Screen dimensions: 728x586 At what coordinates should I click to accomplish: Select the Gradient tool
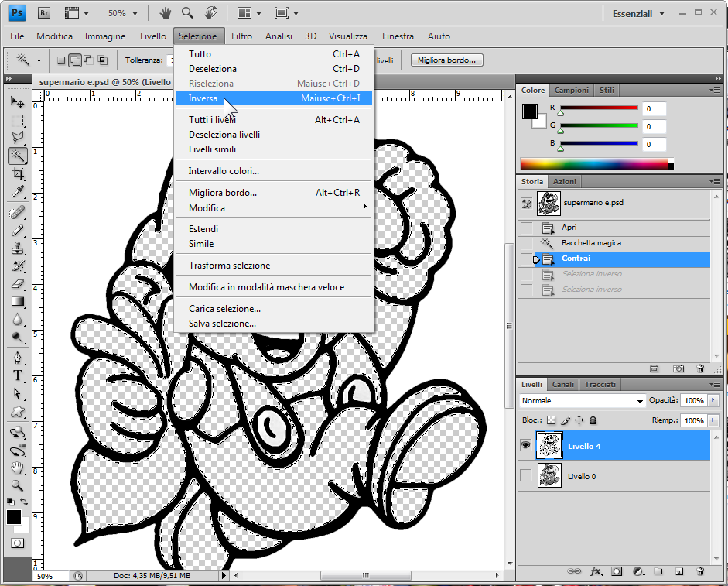click(x=18, y=302)
